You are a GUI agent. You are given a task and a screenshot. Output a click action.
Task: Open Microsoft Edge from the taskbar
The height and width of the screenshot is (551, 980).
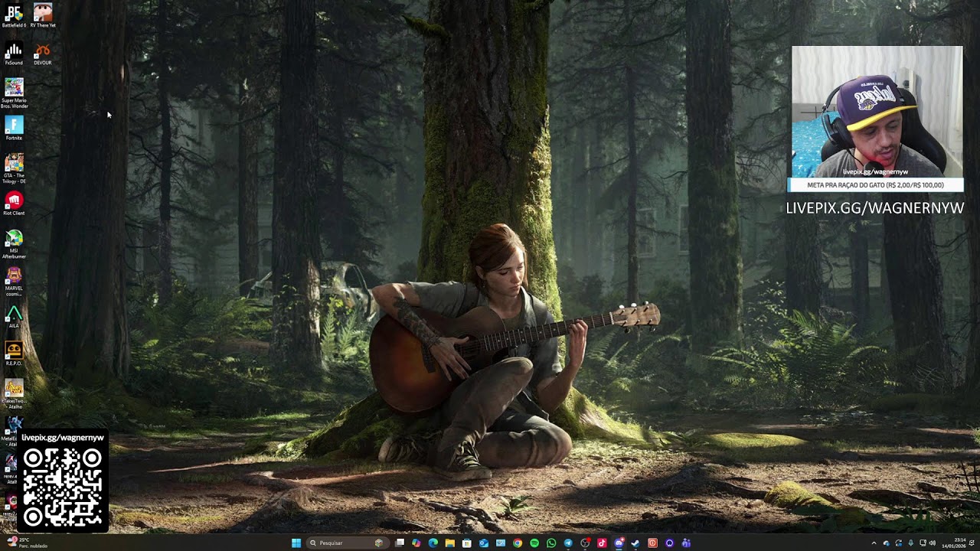[433, 543]
